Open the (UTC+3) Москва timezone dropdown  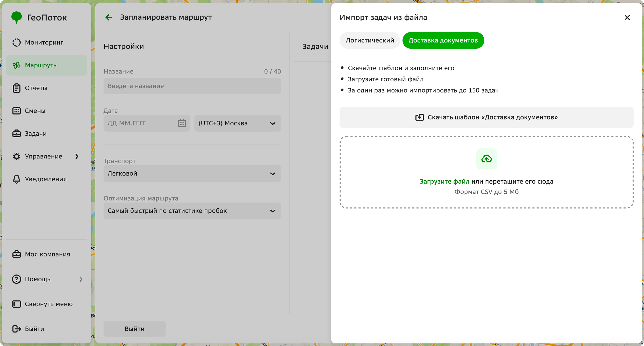pos(237,123)
